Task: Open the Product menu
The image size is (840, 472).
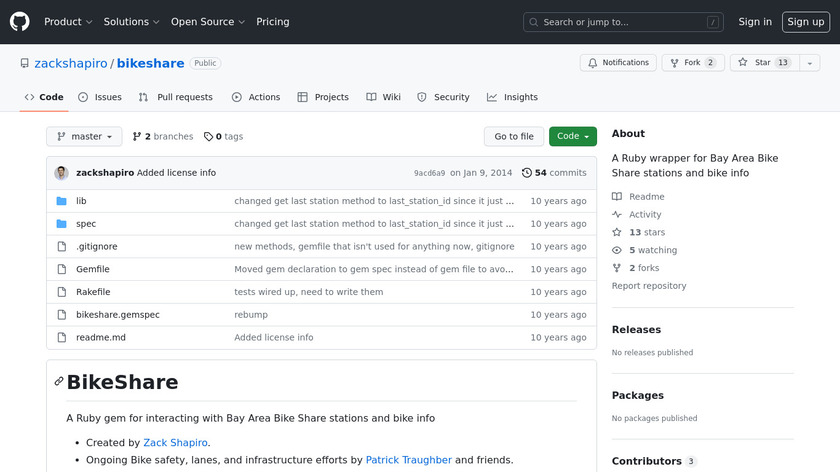Action: 68,22
